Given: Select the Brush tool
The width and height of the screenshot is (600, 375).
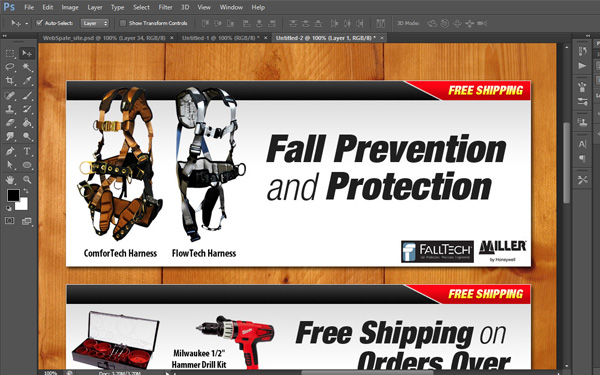Looking at the screenshot, I should [x=27, y=95].
